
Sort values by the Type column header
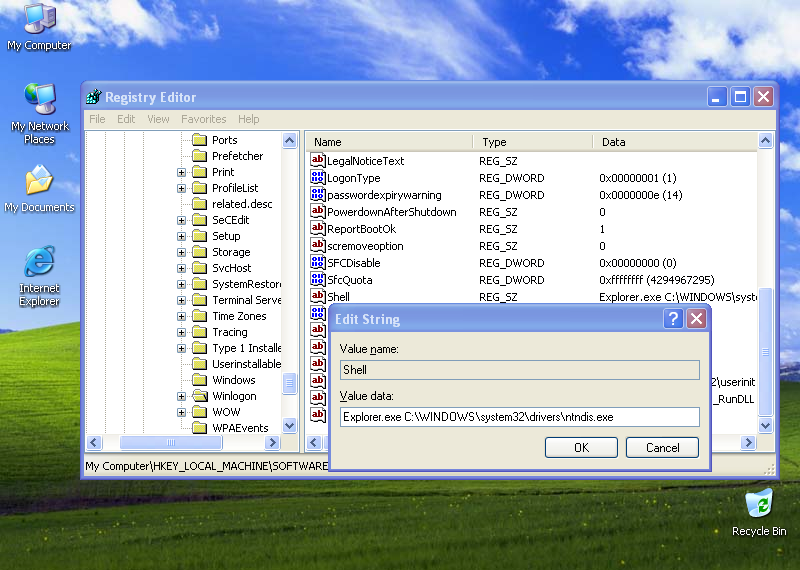point(533,142)
